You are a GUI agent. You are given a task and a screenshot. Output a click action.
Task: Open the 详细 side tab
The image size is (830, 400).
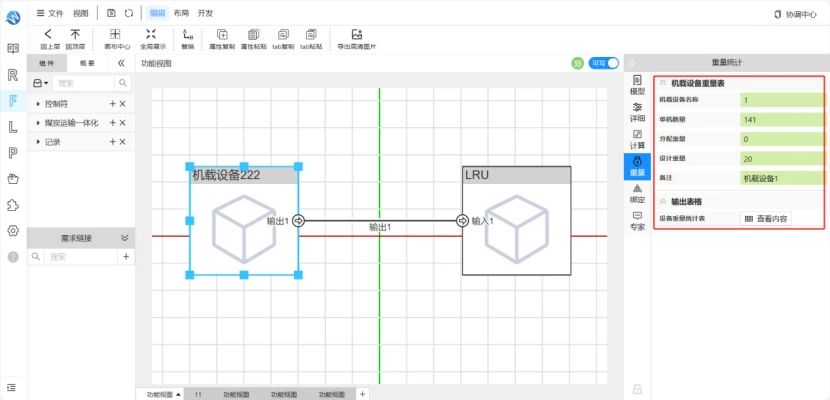coord(637,112)
